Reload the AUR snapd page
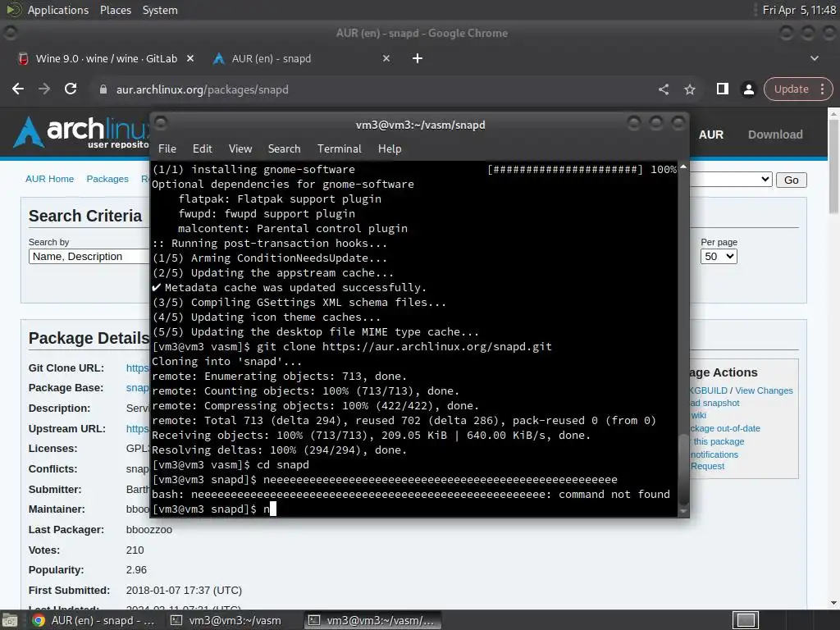Screen dimensions: 840x630 click(x=71, y=89)
